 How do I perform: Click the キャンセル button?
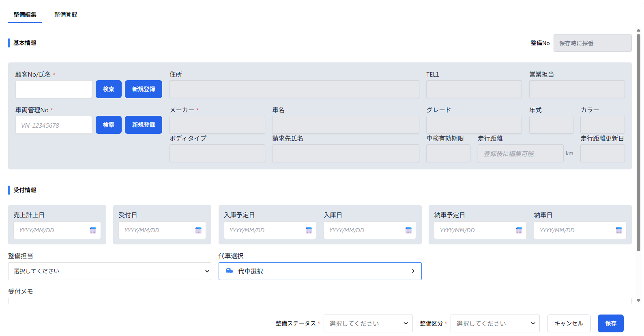569,323
